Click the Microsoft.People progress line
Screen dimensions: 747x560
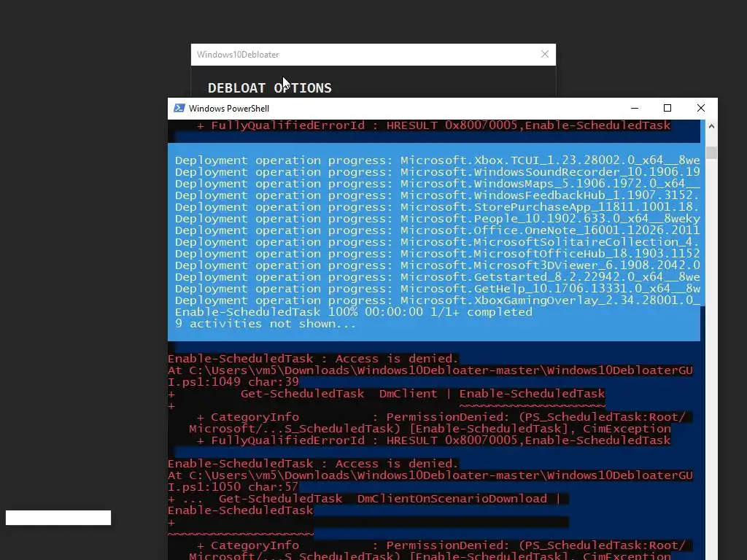point(438,219)
